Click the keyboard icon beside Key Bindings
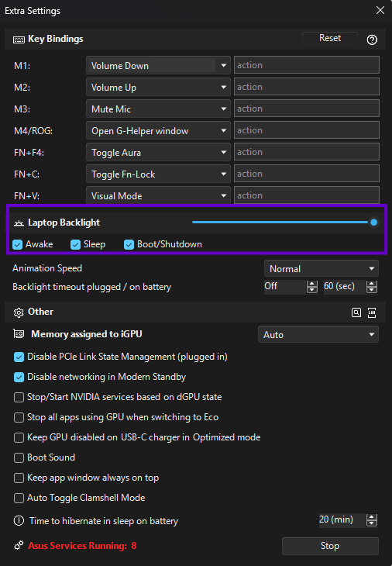The image size is (392, 566). 19,40
